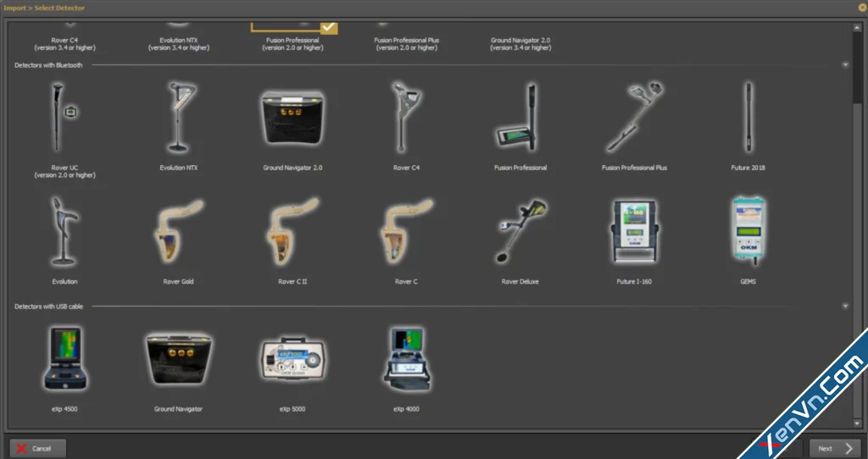Click the chevron arrow on the Next button

(x=849, y=449)
